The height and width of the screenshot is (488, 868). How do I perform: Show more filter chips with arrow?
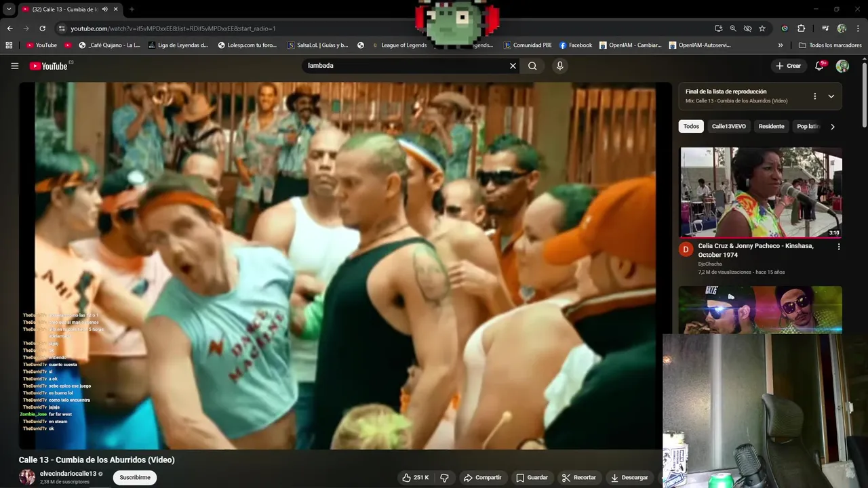[x=833, y=127]
